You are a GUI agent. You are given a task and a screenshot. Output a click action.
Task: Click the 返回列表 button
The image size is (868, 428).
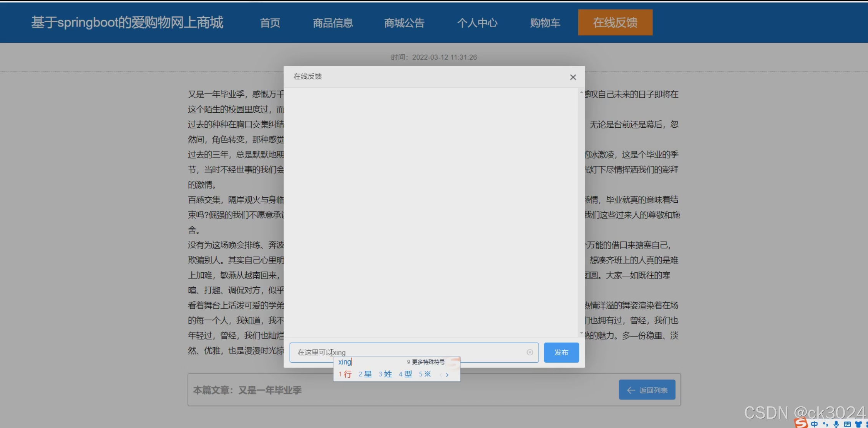(x=647, y=390)
